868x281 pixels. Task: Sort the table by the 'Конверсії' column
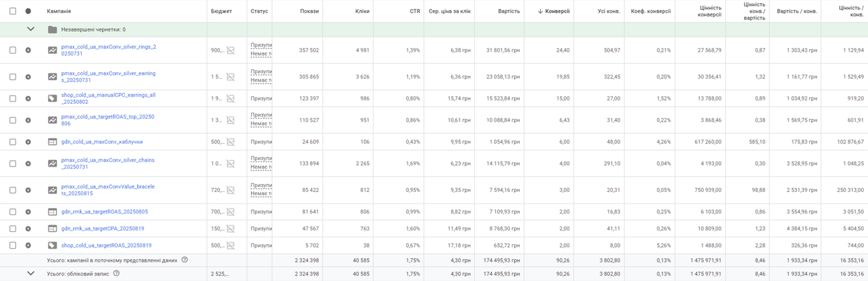click(x=557, y=11)
